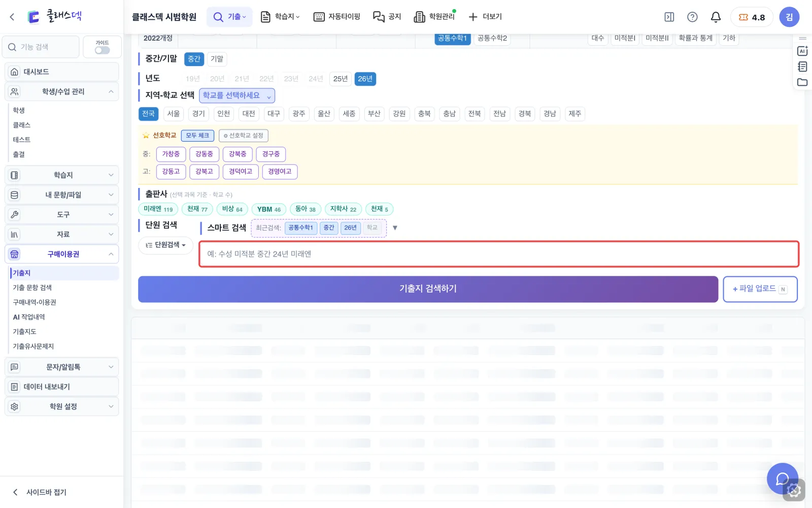Open the AI tool icon on right rail
Screen dimensions: 812x508
(802, 51)
